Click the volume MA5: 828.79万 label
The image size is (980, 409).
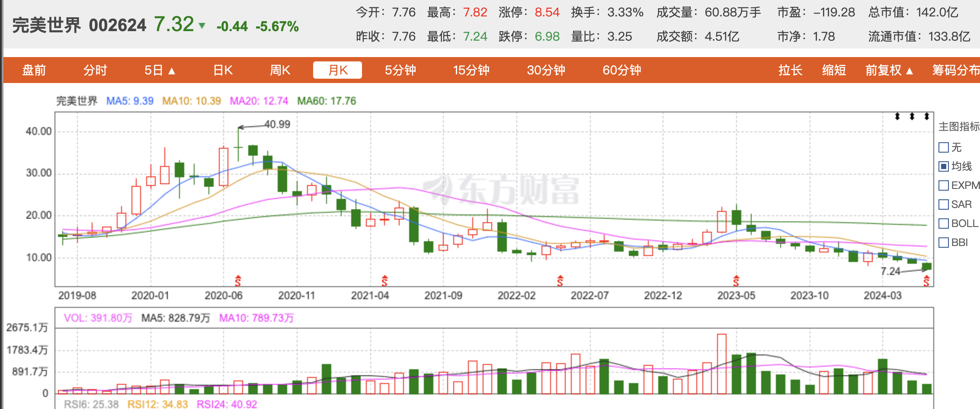[x=176, y=318]
